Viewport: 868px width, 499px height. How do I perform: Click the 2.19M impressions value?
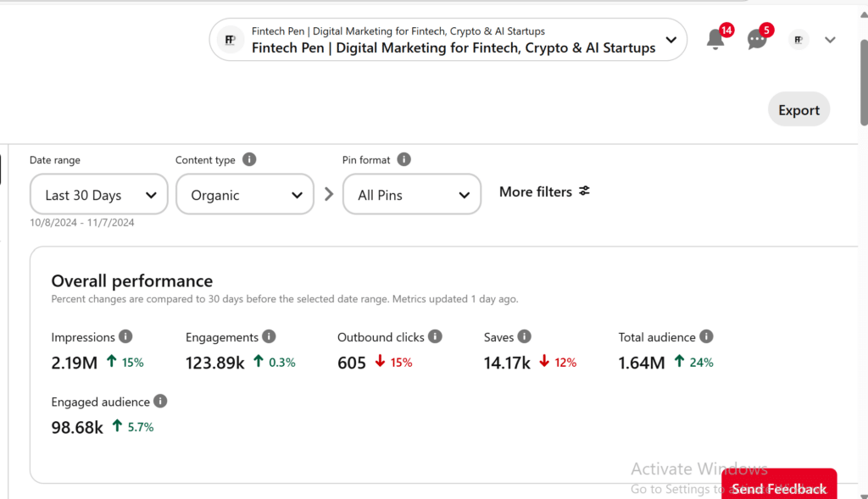pos(75,363)
